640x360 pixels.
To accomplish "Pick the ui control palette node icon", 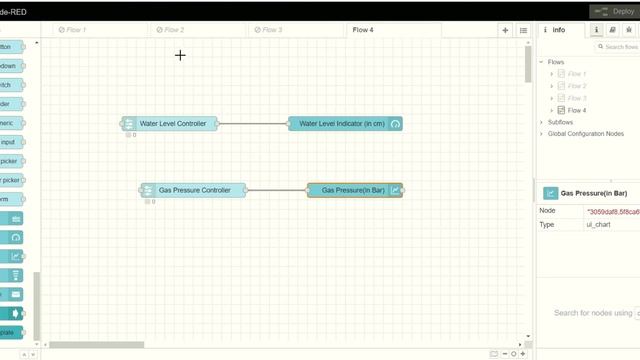I will point(16,313).
